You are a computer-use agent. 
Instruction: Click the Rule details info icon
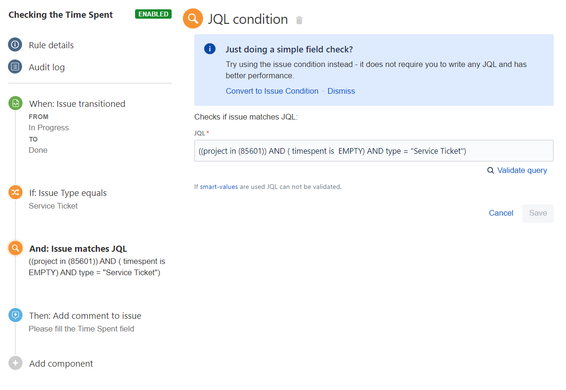(15, 45)
